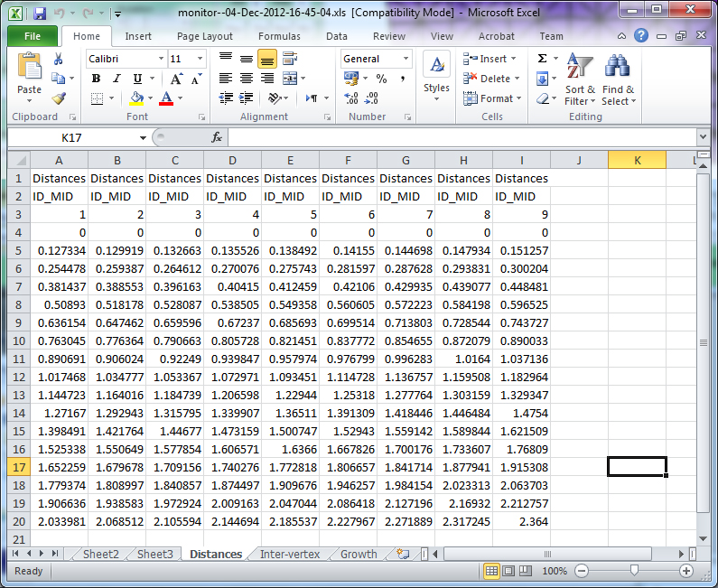This screenshot has height=588, width=718.
Task: Switch to Page Layout view in status bar
Action: pyautogui.click(x=510, y=571)
